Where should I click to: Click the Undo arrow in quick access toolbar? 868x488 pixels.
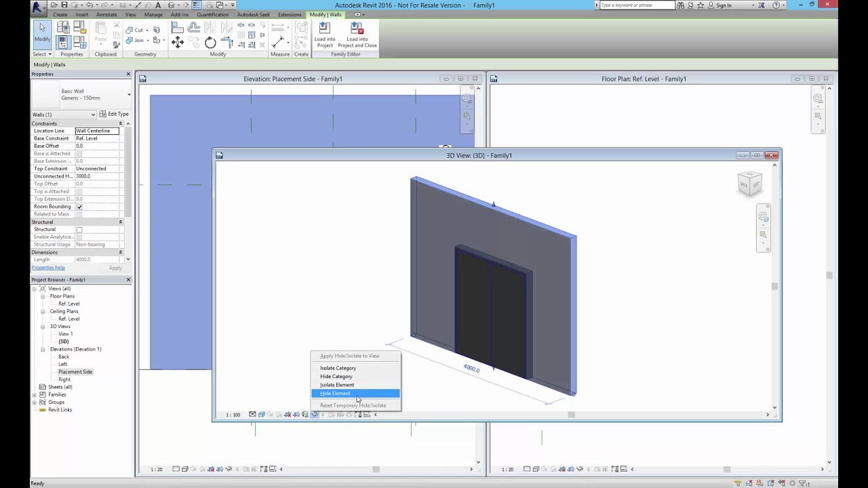point(88,5)
